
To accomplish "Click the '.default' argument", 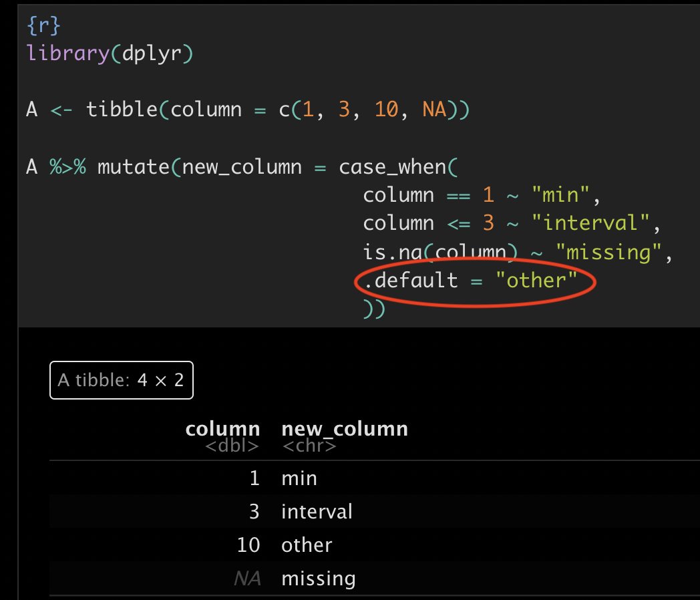I will pos(411,281).
